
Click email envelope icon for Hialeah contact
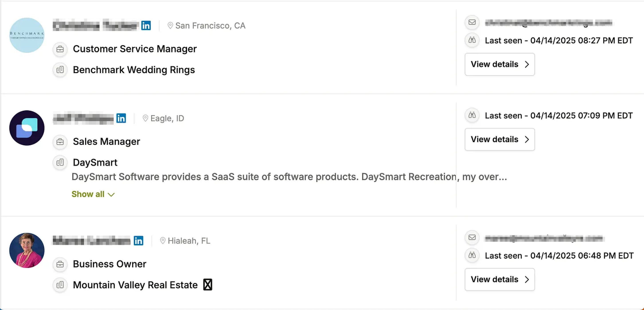click(472, 237)
